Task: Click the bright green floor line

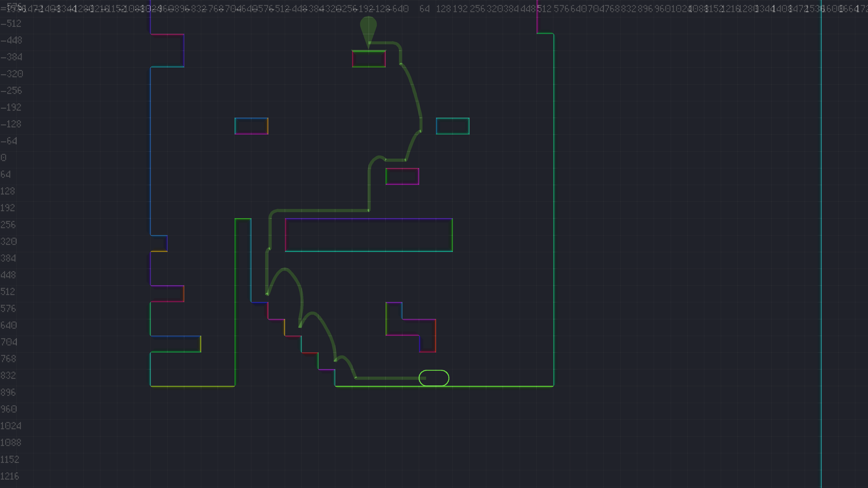Action: point(488,386)
